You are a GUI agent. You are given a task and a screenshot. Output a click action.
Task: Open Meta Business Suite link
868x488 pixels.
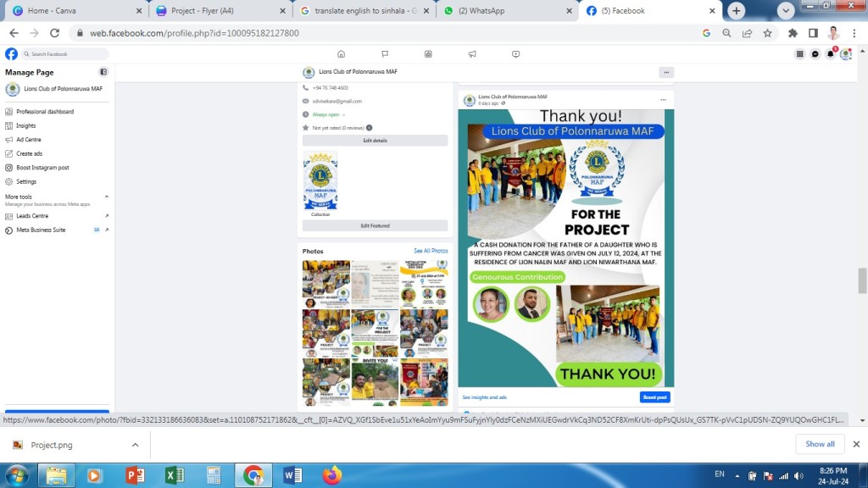pos(57,230)
